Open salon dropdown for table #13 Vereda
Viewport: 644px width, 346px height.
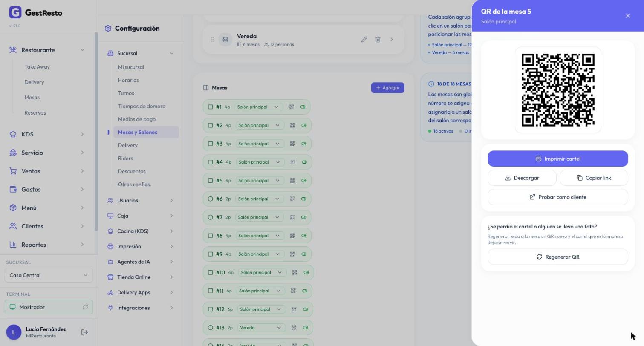pos(261,328)
